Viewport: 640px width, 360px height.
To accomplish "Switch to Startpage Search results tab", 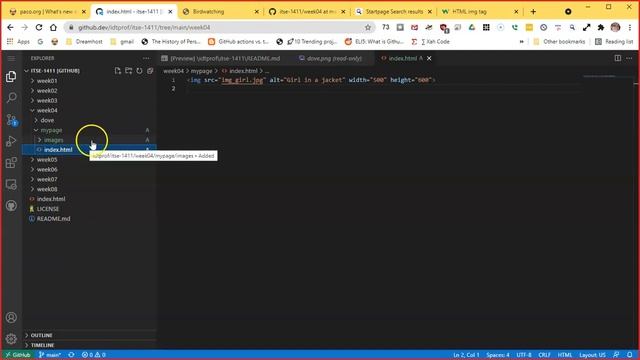I will (394, 12).
